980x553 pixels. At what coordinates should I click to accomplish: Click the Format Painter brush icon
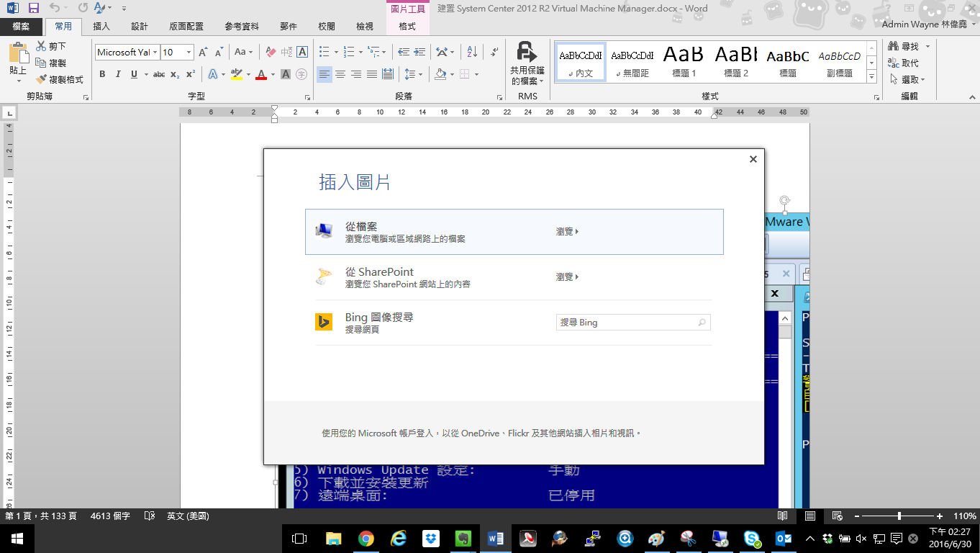tap(41, 79)
